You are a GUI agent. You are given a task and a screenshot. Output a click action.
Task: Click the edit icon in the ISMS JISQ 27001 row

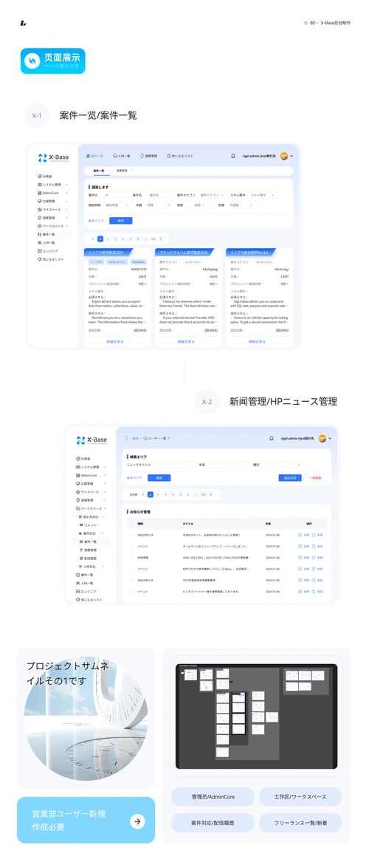(300, 558)
